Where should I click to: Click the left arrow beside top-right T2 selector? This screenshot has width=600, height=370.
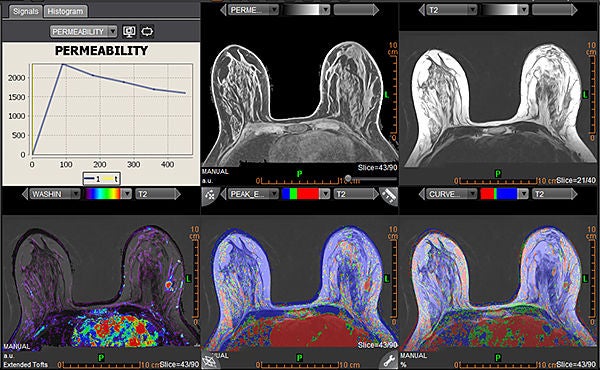pos(421,10)
